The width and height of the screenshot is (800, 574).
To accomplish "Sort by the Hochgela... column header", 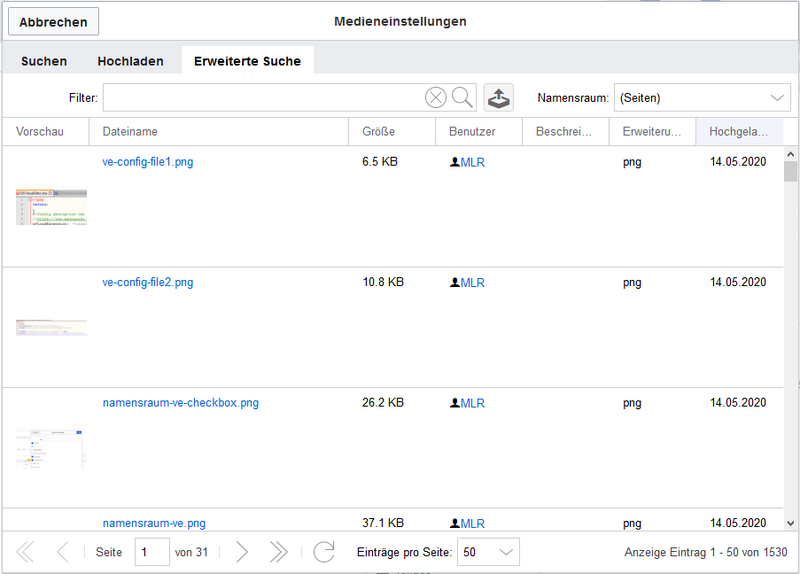I will coord(739,132).
